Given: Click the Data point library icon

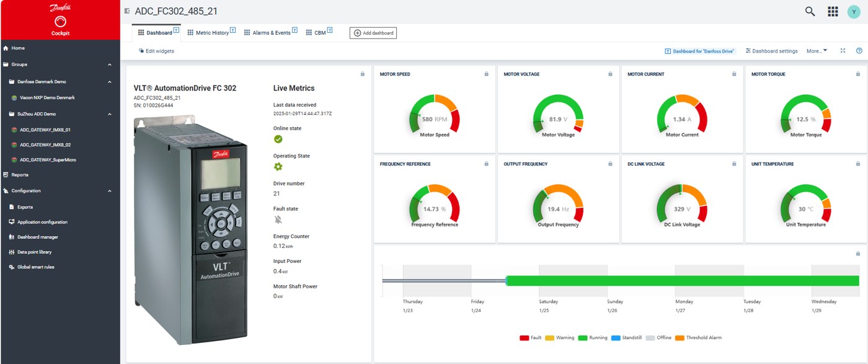Looking at the screenshot, I should pos(11,252).
